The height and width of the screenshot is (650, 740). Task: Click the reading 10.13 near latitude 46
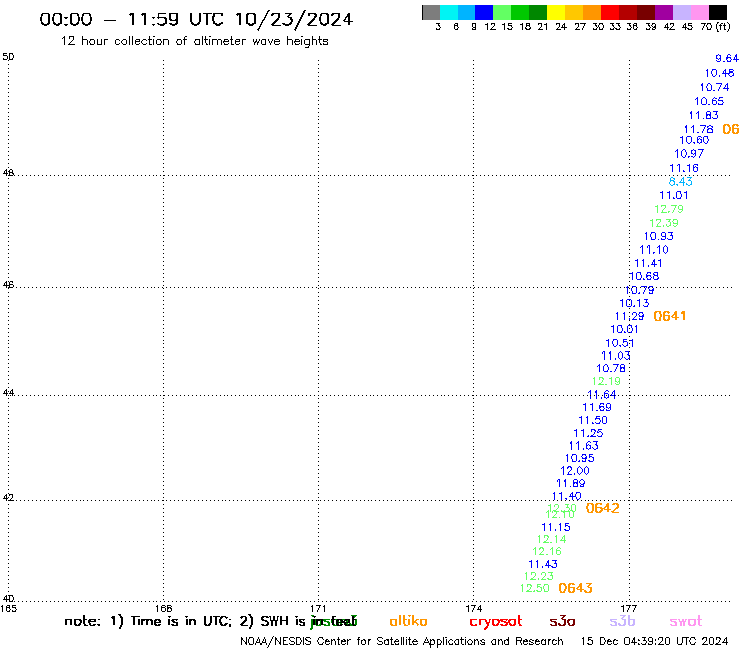pos(634,303)
